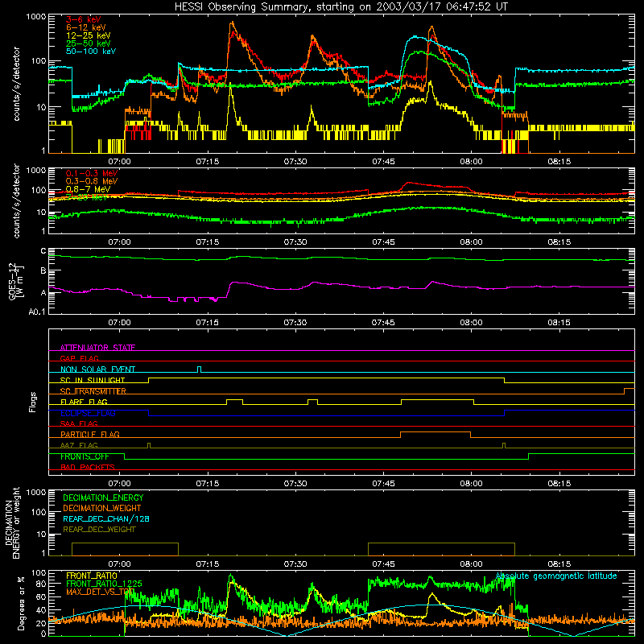Screen dimensions: 644x644
Task: Select the 50-100 keV legend label
Action: click(x=91, y=52)
